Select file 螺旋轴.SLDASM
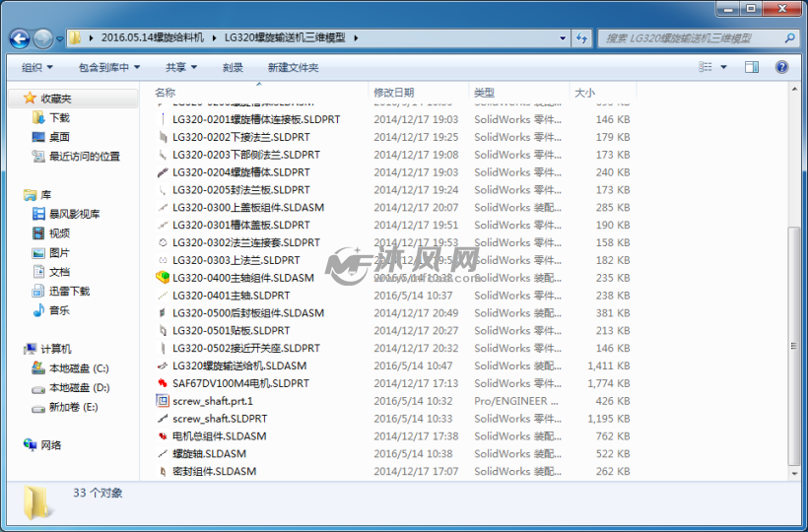 click(209, 454)
